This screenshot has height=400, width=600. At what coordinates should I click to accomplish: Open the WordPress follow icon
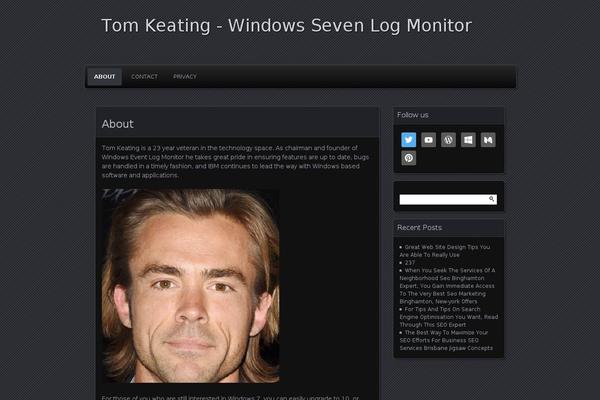tap(448, 140)
